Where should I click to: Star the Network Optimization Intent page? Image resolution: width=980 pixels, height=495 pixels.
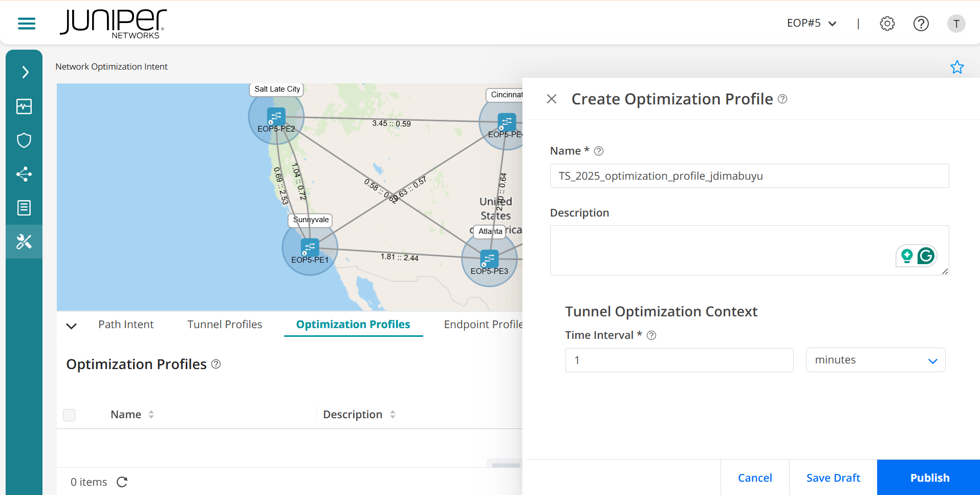[957, 67]
